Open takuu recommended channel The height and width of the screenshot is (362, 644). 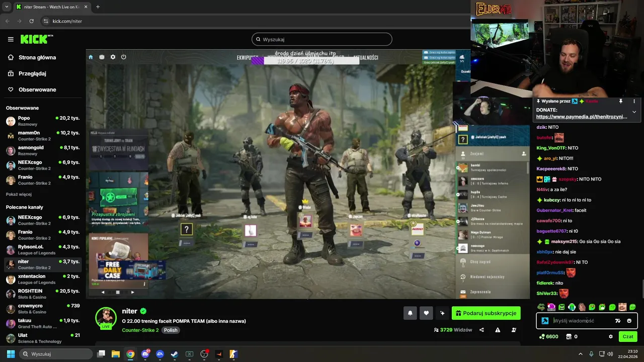pyautogui.click(x=43, y=323)
